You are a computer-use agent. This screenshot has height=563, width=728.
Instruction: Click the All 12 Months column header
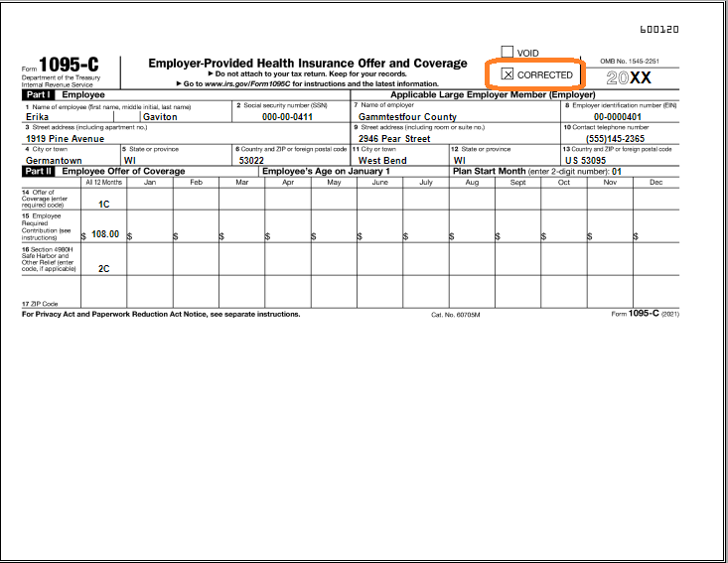coord(104,183)
